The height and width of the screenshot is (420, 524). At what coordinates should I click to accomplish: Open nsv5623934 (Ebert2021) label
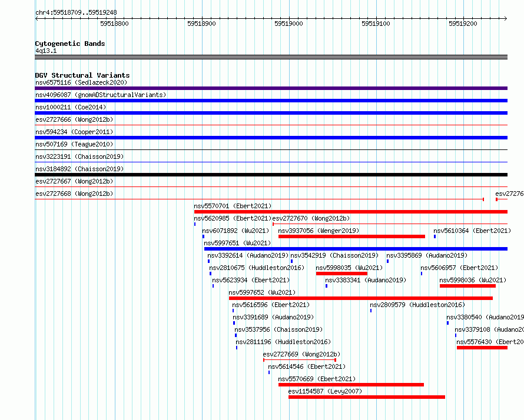click(x=251, y=280)
